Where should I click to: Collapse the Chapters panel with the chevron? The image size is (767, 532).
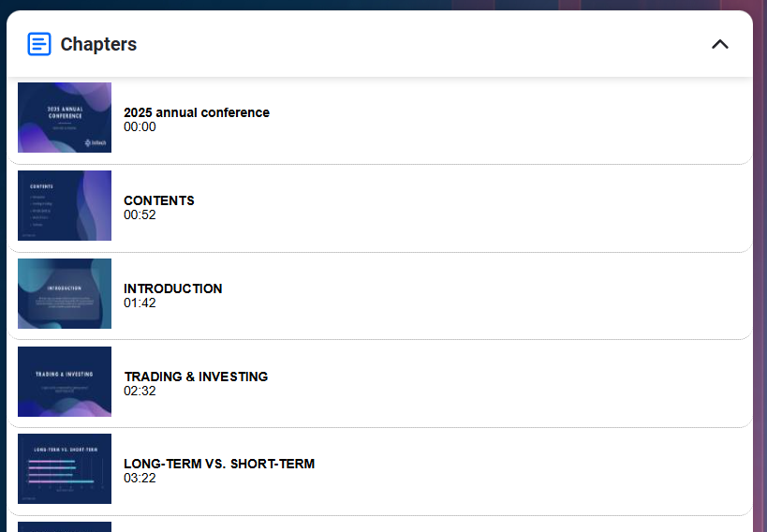tap(719, 45)
